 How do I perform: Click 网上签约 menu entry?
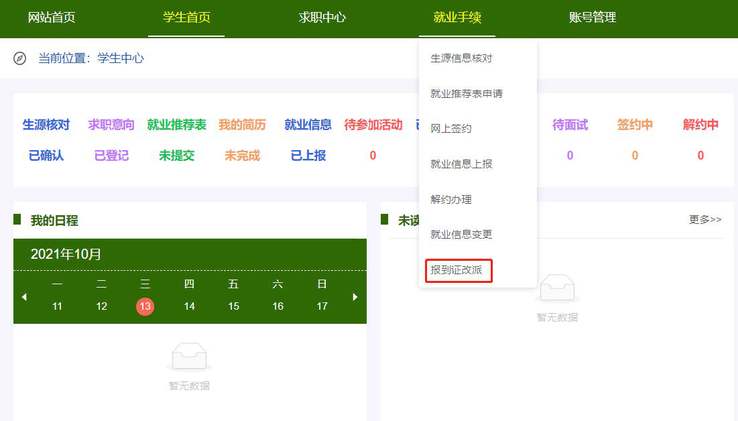click(451, 129)
